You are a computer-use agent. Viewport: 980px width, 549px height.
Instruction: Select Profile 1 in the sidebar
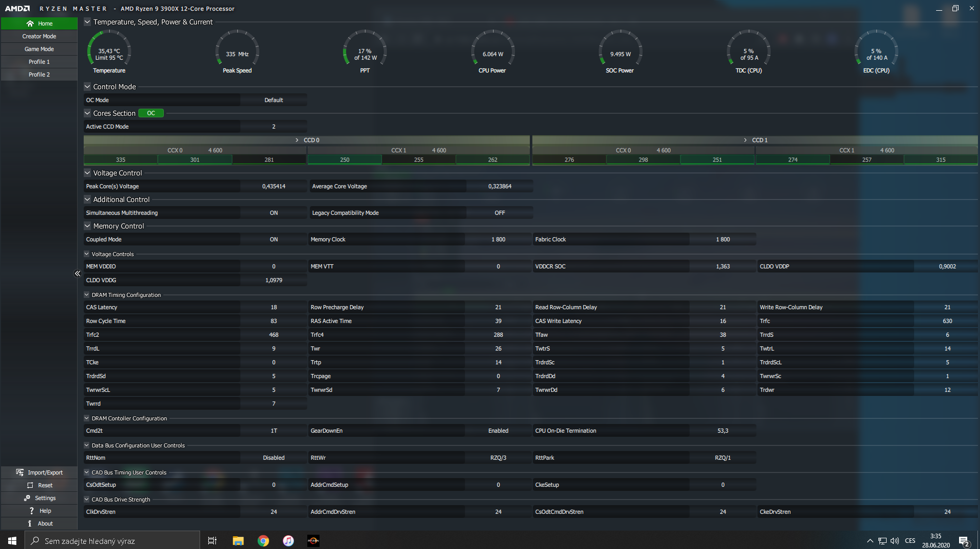coord(39,62)
